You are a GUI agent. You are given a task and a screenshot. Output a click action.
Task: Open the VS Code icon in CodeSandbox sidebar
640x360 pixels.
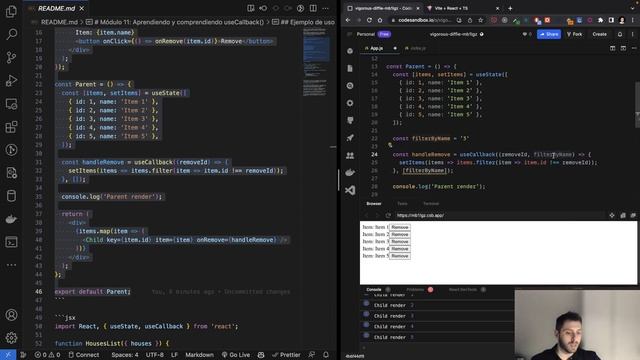pos(350,190)
